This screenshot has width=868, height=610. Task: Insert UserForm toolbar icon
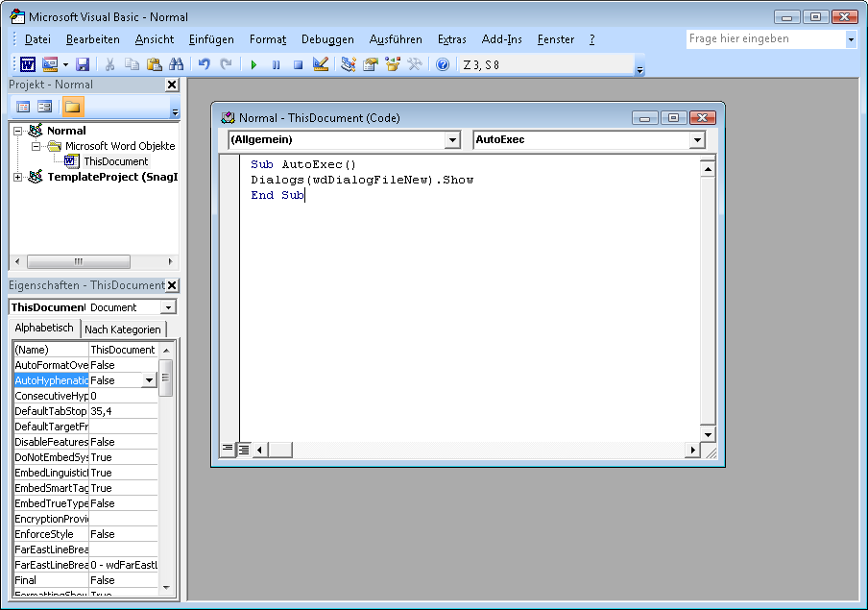[50, 64]
